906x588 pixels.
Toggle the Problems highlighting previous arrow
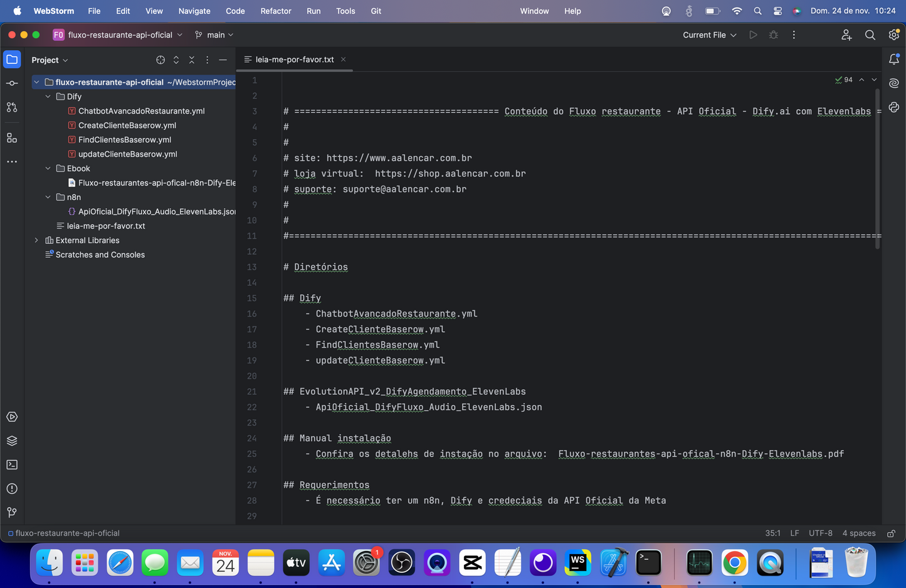861,80
